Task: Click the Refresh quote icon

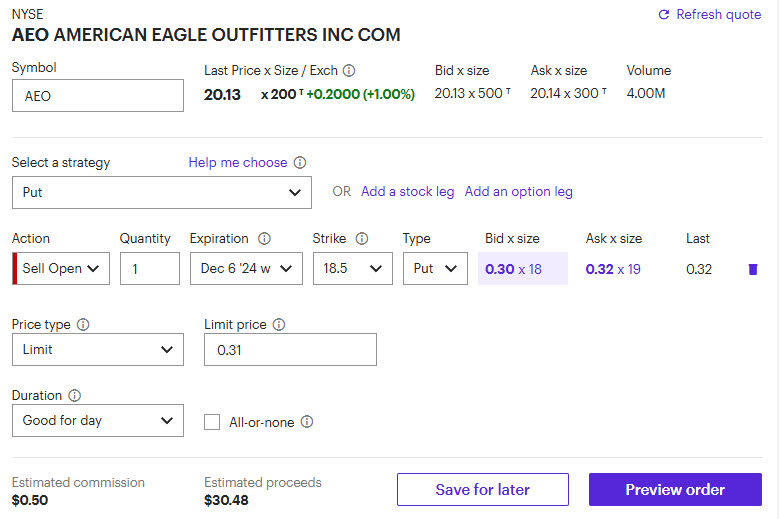Action: click(x=663, y=15)
